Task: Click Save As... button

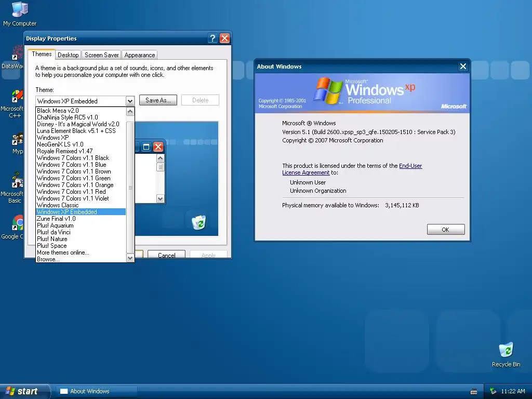Action: 158,100
